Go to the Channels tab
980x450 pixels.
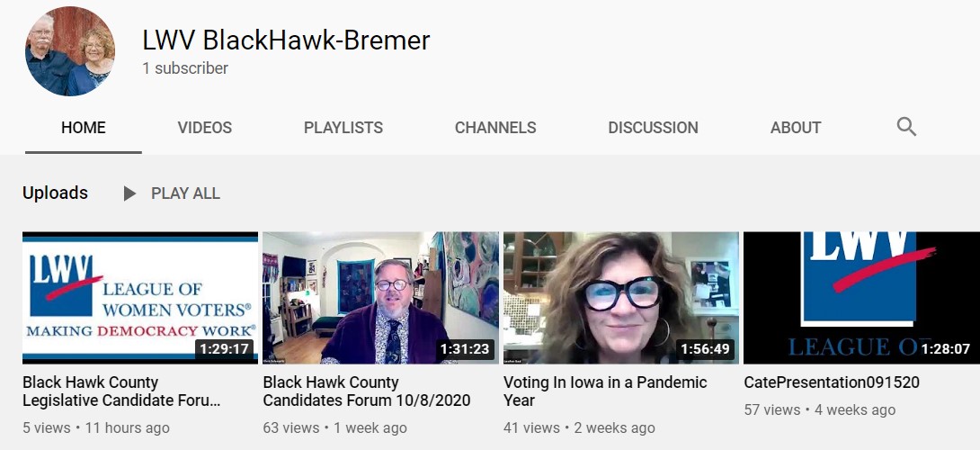tap(495, 128)
